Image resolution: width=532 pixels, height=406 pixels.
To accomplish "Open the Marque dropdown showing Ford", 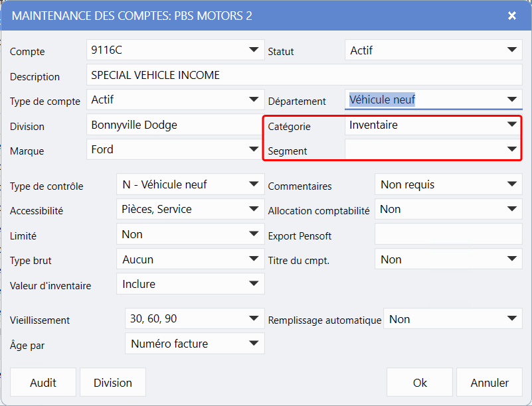I will pyautogui.click(x=175, y=150).
